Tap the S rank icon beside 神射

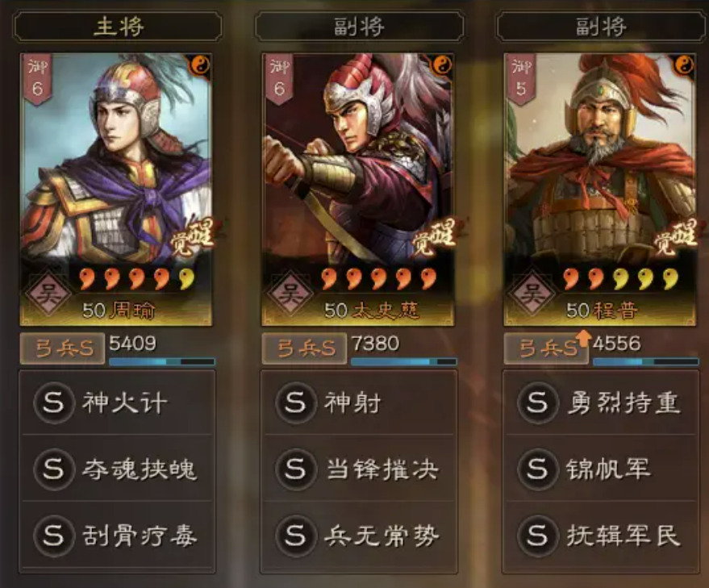(296, 402)
